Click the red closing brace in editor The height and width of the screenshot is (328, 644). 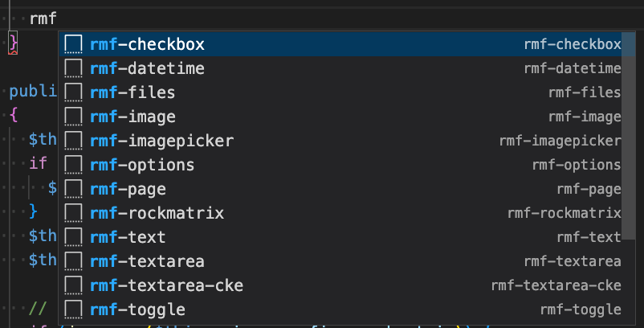(x=13, y=41)
